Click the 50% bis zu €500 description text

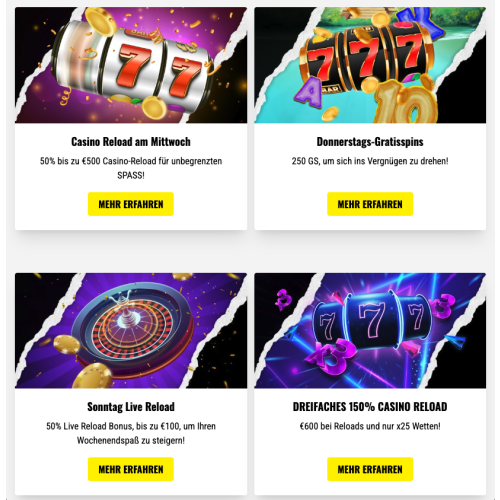[x=131, y=168]
